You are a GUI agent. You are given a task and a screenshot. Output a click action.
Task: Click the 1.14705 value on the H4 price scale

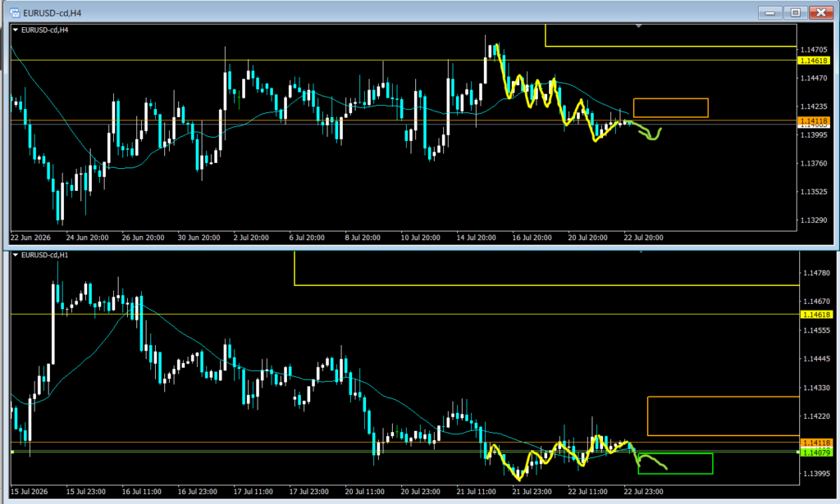tap(814, 50)
